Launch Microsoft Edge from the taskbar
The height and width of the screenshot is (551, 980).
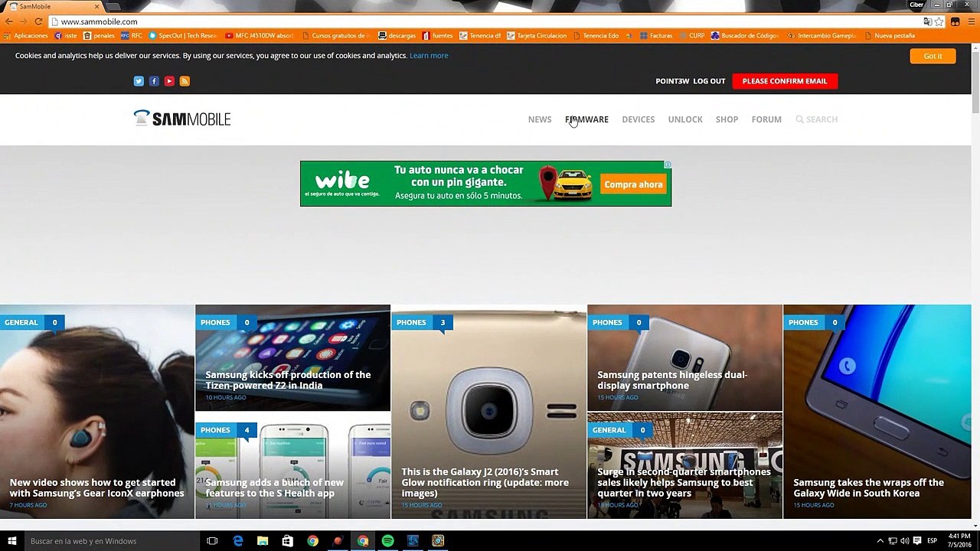click(x=238, y=541)
